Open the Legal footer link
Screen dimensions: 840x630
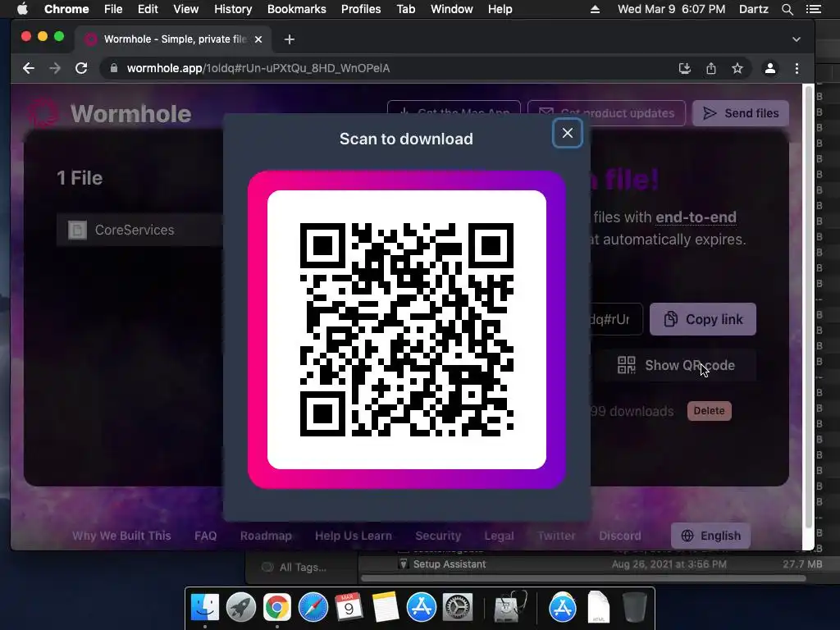click(x=499, y=536)
